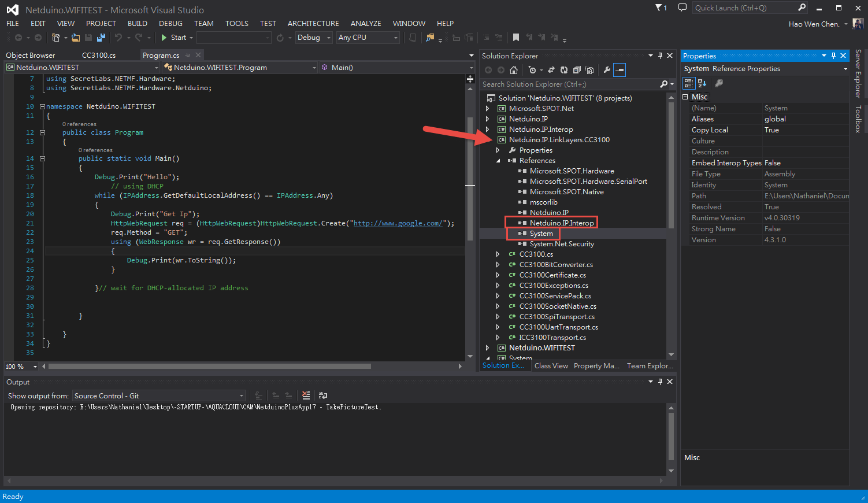The image size is (868, 503).
Task: Click Sync with Active Document icon
Action: (x=551, y=70)
